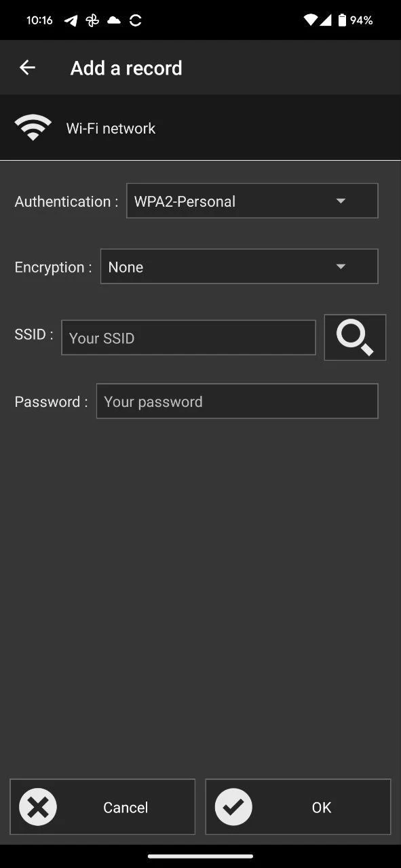Expand Authentication list via its arrow
Screen dimensions: 401x868
pyautogui.click(x=341, y=201)
